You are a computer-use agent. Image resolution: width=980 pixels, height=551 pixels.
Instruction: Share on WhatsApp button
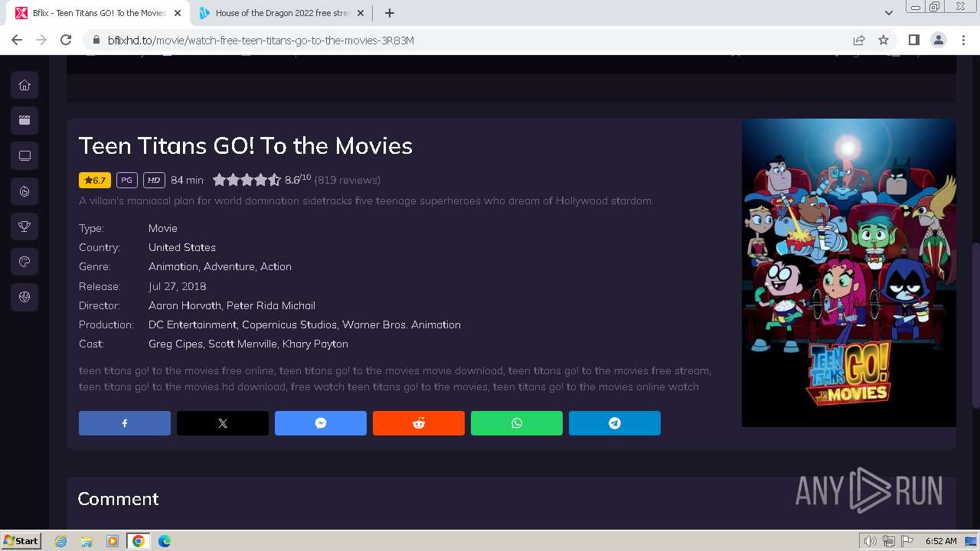[x=517, y=423]
